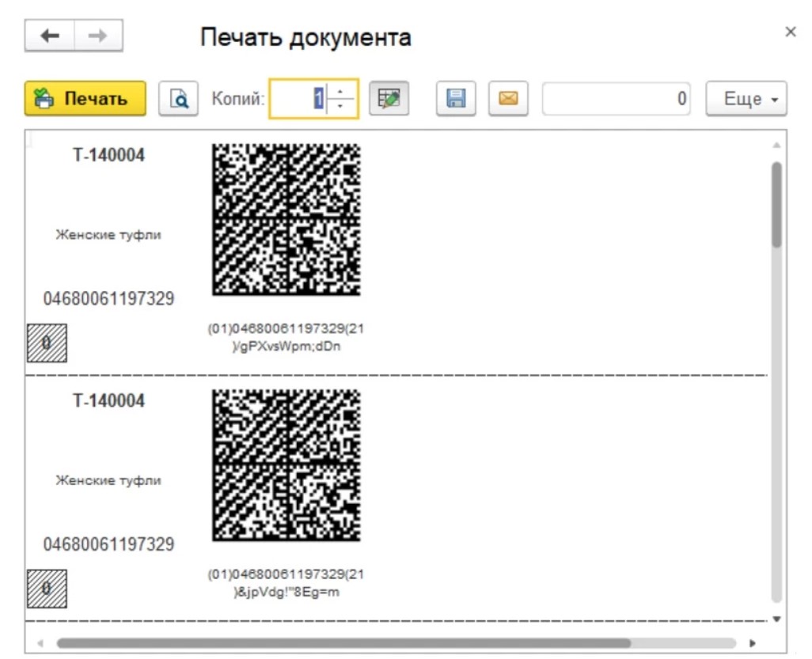Increase copies with the up stepper arrow
The image size is (812, 659).
pos(341,92)
